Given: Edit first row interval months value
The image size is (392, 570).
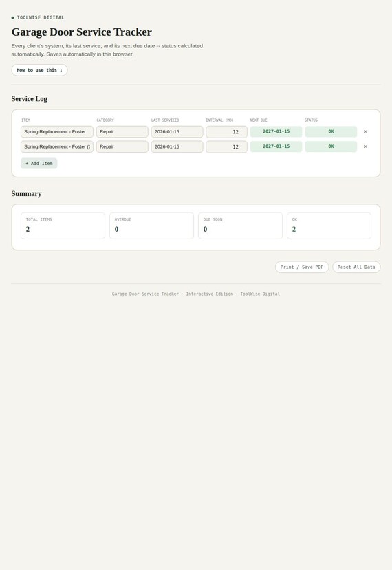Looking at the screenshot, I should [x=226, y=131].
